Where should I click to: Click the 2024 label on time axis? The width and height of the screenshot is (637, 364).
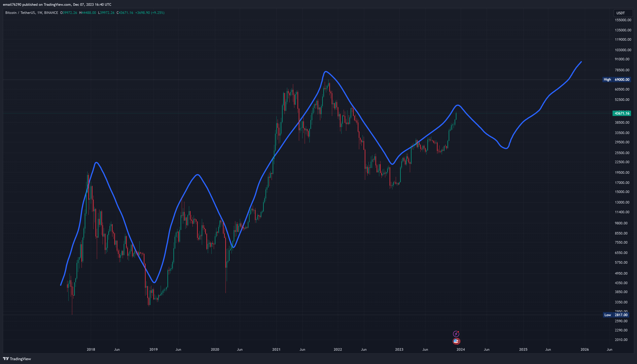[461, 349]
